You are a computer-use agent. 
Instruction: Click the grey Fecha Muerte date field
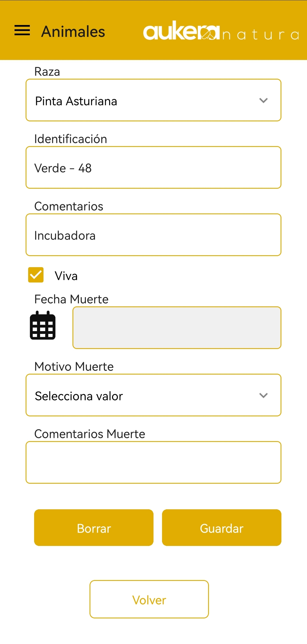pyautogui.click(x=177, y=328)
